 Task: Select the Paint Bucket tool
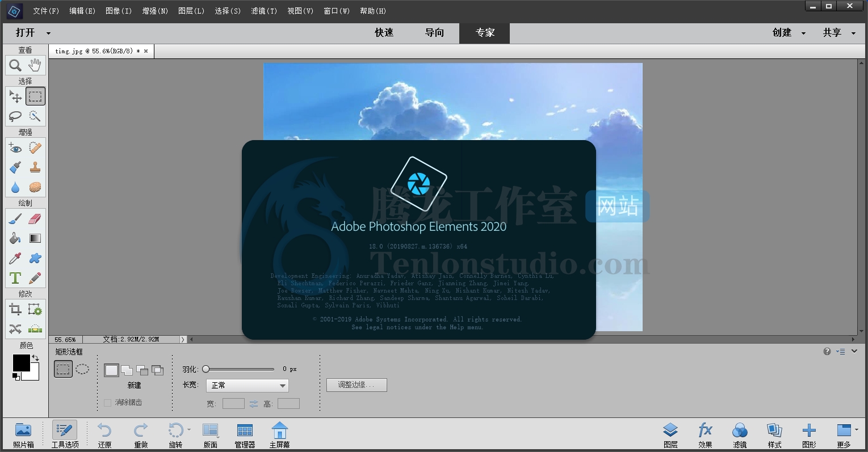click(15, 239)
